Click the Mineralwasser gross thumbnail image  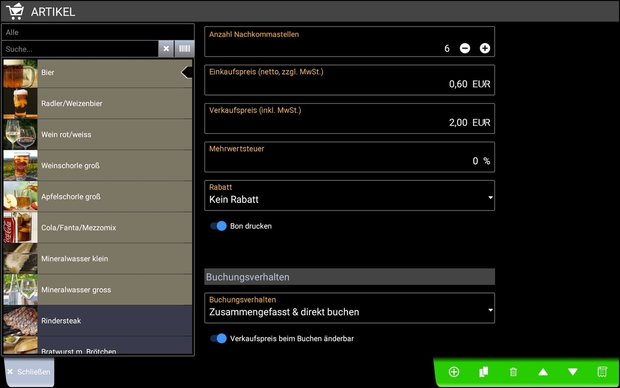click(x=21, y=290)
